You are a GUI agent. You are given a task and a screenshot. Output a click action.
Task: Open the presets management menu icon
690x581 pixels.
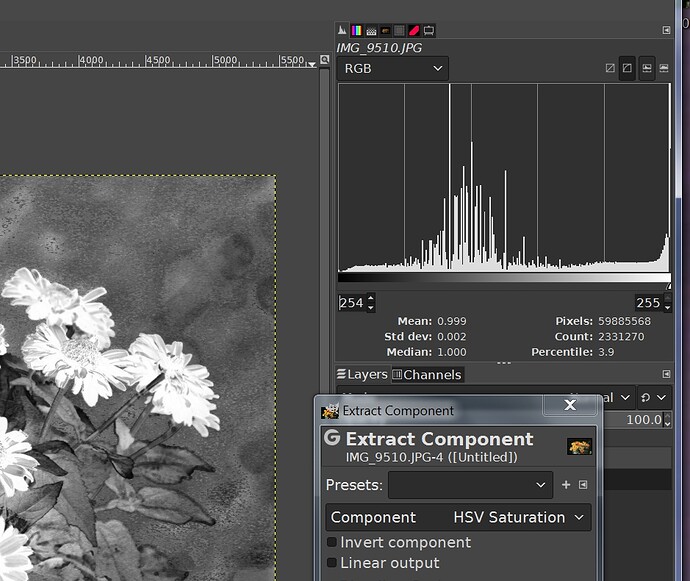[583, 485]
